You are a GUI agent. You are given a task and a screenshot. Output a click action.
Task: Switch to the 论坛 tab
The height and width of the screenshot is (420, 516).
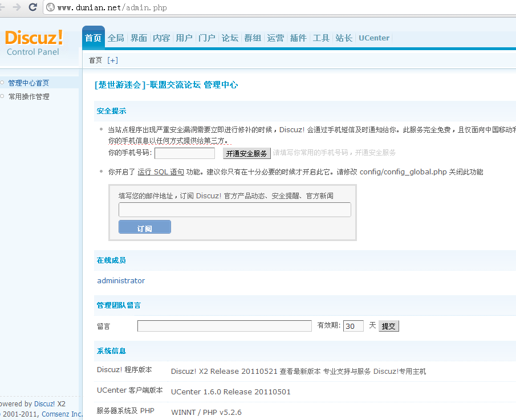click(230, 38)
